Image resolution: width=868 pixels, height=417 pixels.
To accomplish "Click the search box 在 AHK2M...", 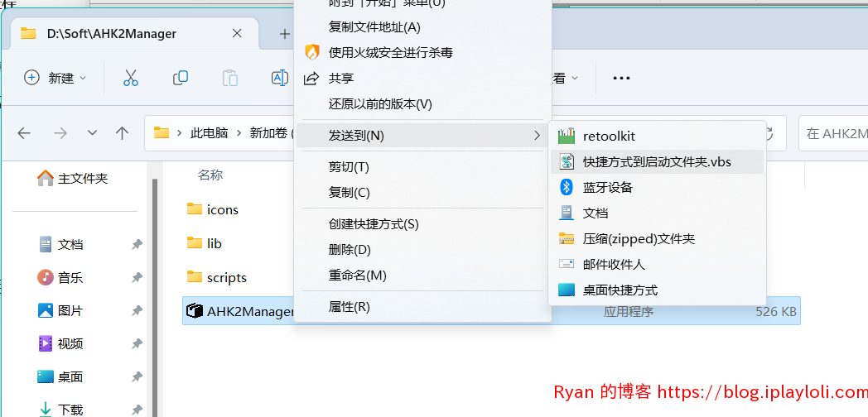I will (x=833, y=133).
